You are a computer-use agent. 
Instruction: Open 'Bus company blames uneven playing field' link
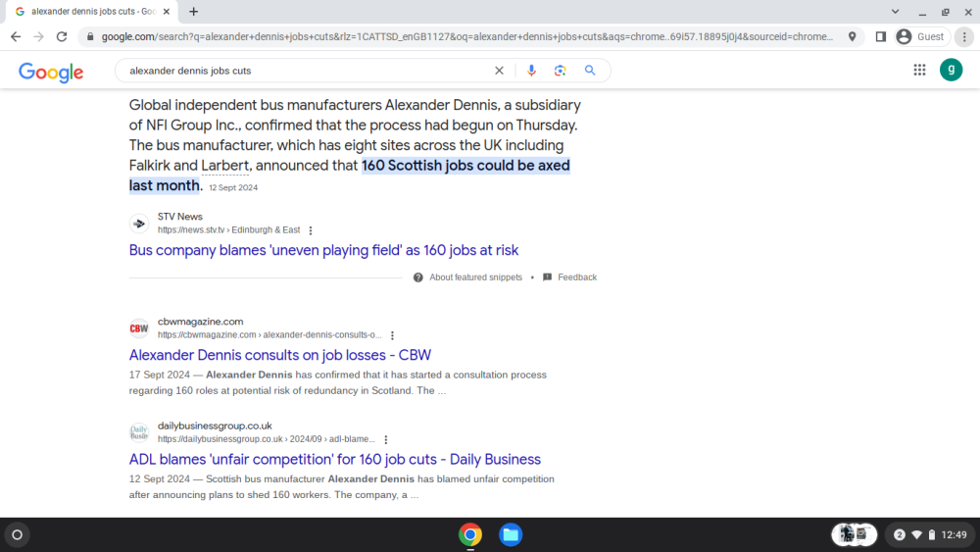[x=323, y=250]
